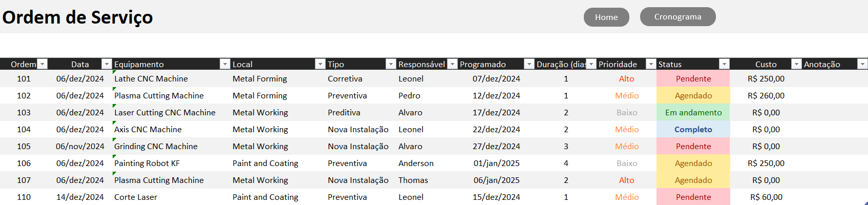The height and width of the screenshot is (205, 868).
Task: Open the Ordem column filter dropdown
Action: (43, 64)
